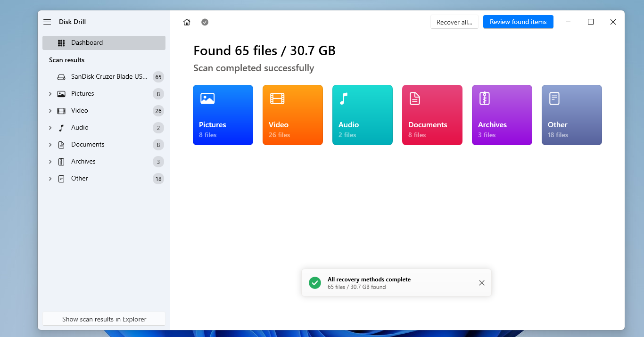Click the green checkmark in the notification
644x337 pixels.
[315, 283]
